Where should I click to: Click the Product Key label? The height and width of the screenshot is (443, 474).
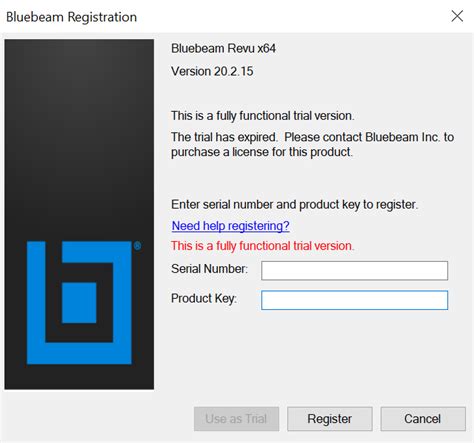coord(204,298)
